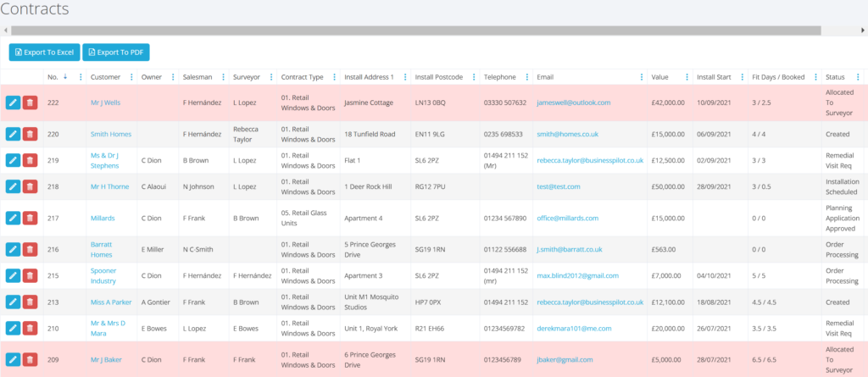The image size is (868, 377).
Task: Open Value column options menu
Action: point(687,77)
